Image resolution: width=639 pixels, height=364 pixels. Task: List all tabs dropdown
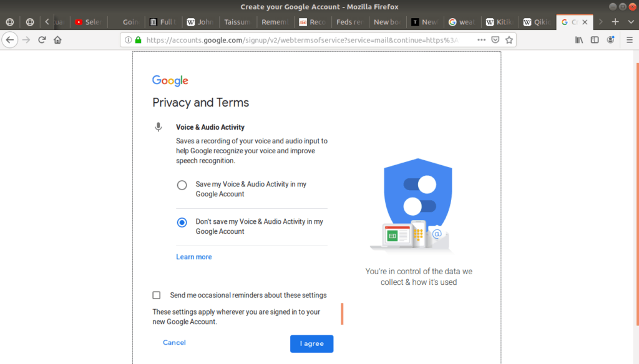click(631, 22)
